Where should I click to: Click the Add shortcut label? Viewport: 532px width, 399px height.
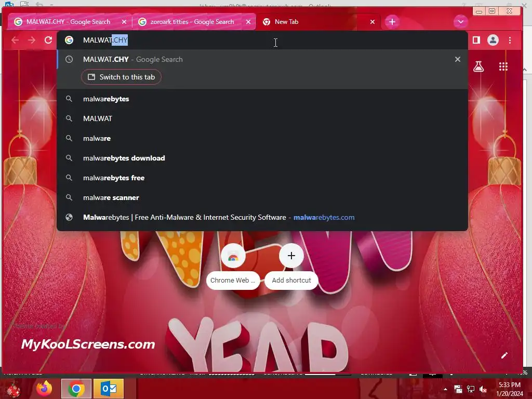tap(291, 281)
